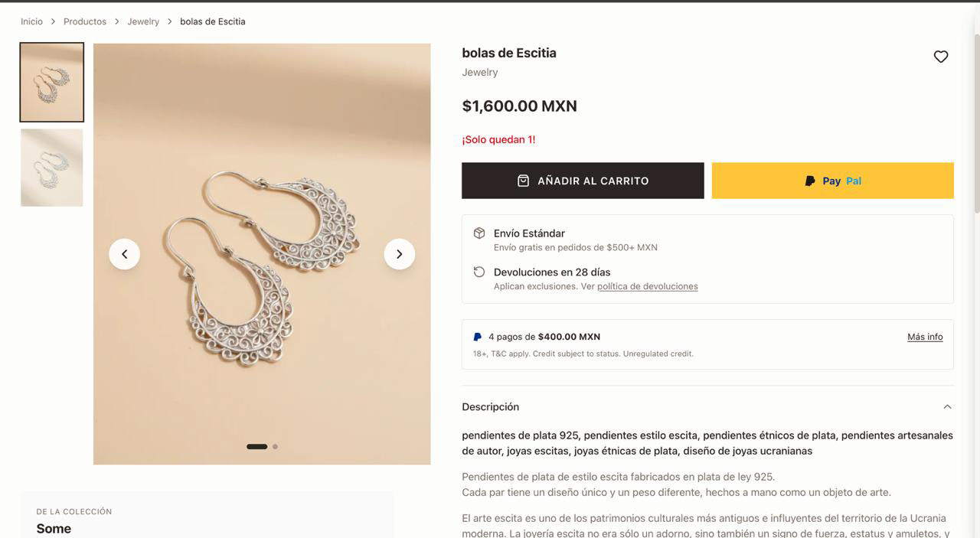The image size is (980, 538).
Task: Jump to second image via carousel dot
Action: (275, 446)
